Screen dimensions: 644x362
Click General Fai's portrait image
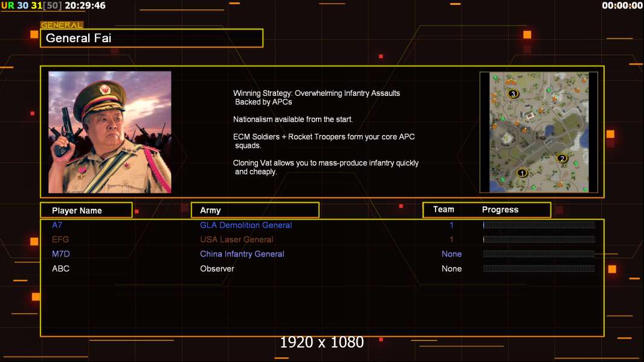pos(110,132)
